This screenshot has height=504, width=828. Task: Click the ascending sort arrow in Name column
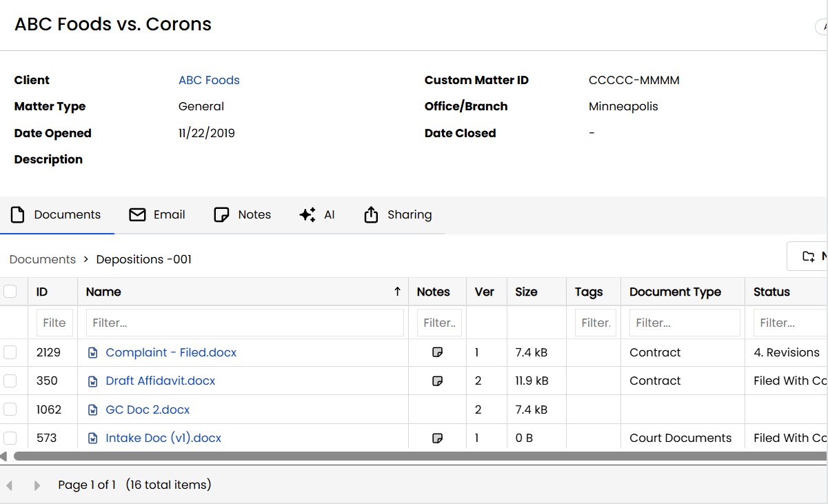tap(397, 292)
